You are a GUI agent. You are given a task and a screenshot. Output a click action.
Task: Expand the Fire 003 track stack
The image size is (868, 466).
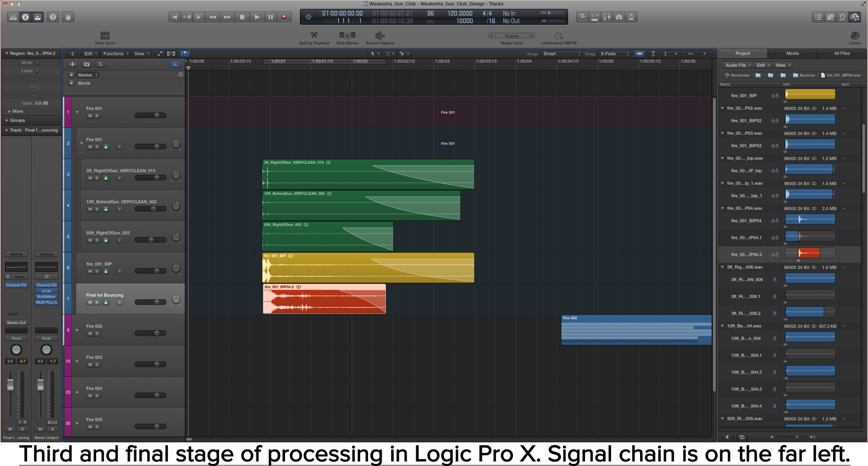click(x=77, y=361)
